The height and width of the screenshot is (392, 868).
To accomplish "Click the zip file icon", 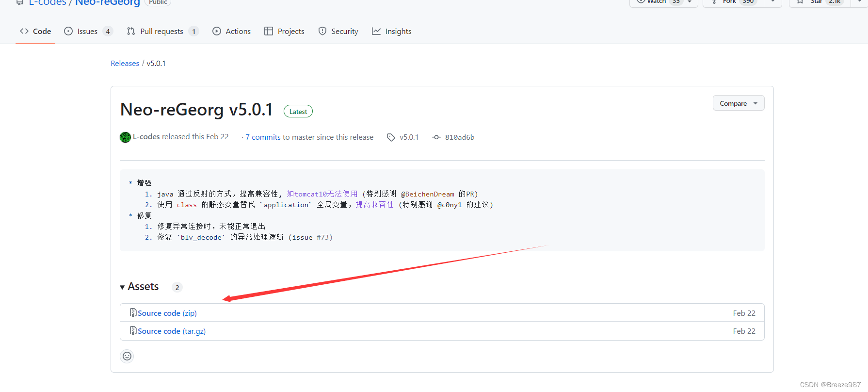I will [133, 313].
